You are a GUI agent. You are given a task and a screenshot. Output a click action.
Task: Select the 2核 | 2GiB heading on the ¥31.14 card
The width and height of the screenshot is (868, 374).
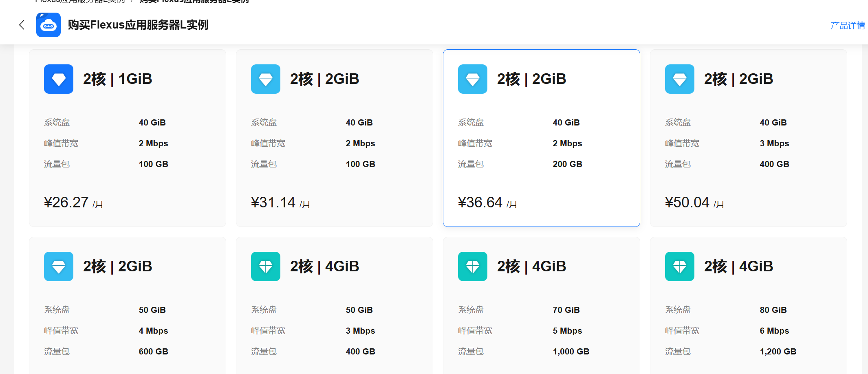[324, 79]
